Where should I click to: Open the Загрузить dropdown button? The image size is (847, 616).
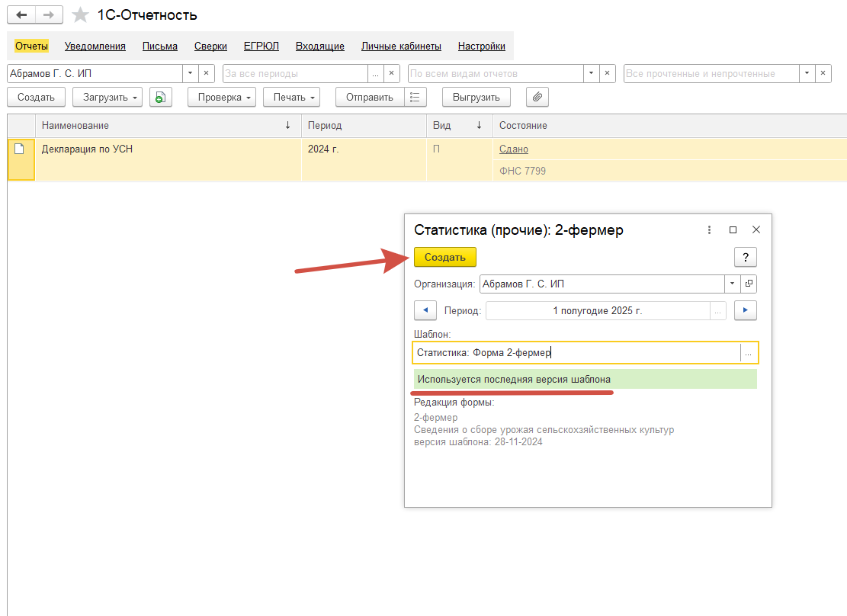click(x=107, y=97)
